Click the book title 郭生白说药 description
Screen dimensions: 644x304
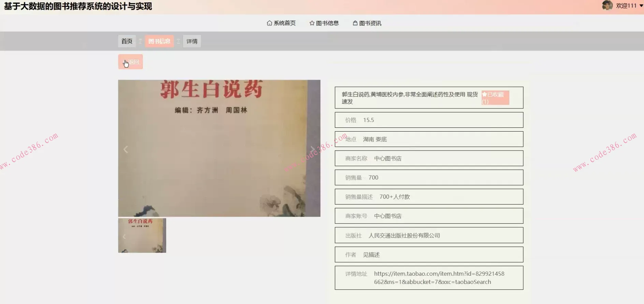410,98
